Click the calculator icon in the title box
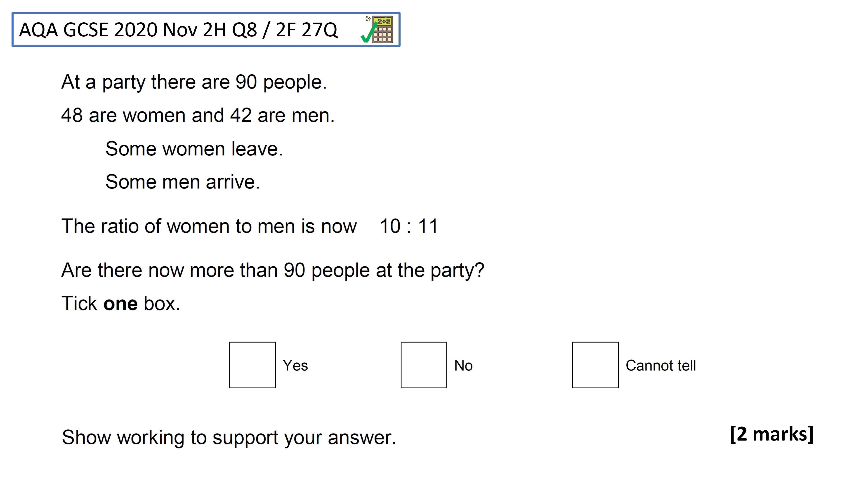 (x=382, y=29)
